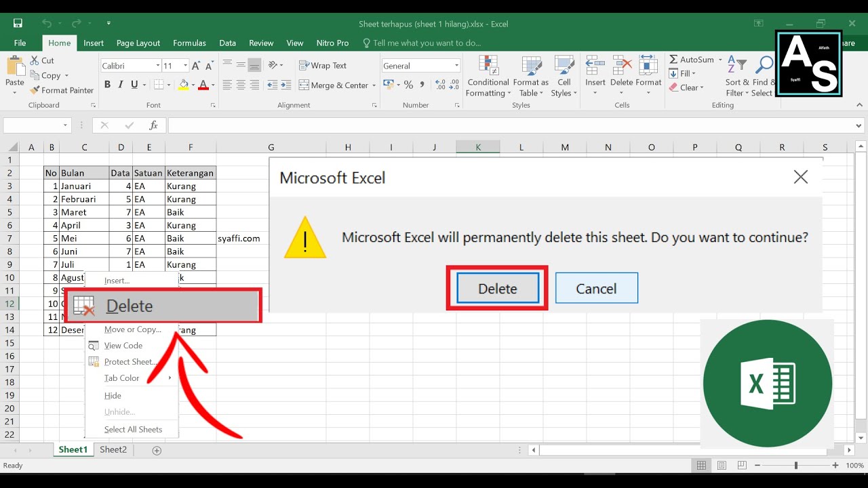Switch to the Formulas ribbon tab

(x=189, y=43)
